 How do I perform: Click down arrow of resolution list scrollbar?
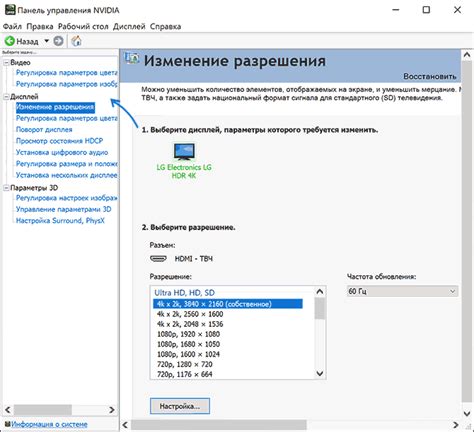(x=320, y=373)
